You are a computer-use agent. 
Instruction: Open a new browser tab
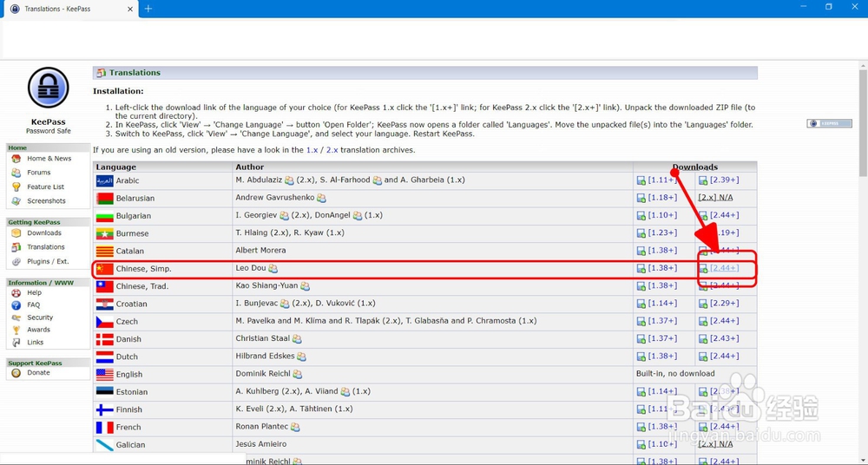[x=148, y=9]
